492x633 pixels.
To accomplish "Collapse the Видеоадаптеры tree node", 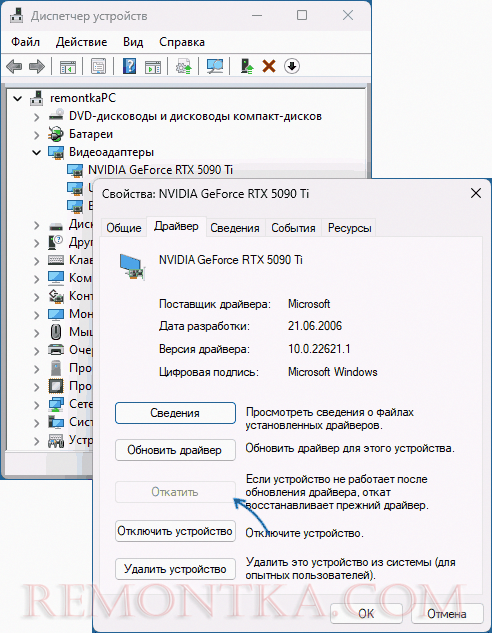I will click(36, 152).
